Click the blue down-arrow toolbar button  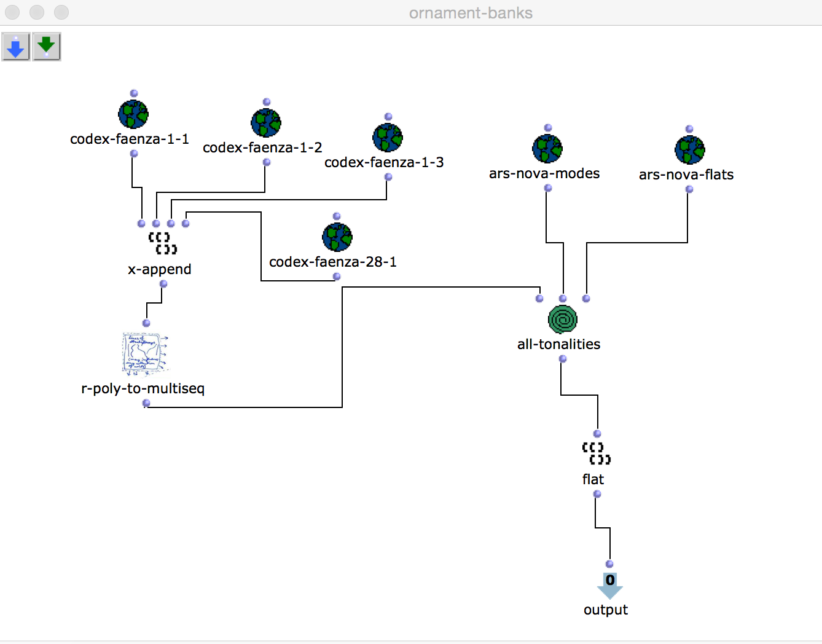click(16, 47)
